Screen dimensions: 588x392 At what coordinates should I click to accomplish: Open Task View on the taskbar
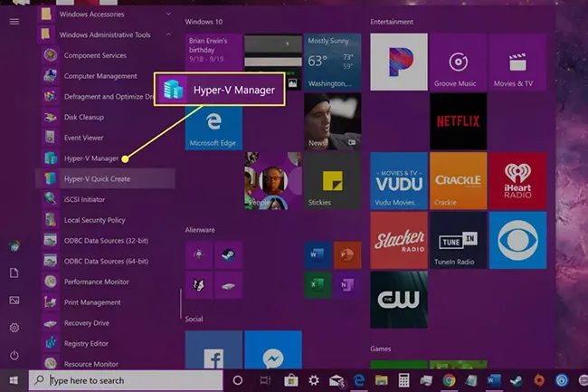(x=265, y=380)
